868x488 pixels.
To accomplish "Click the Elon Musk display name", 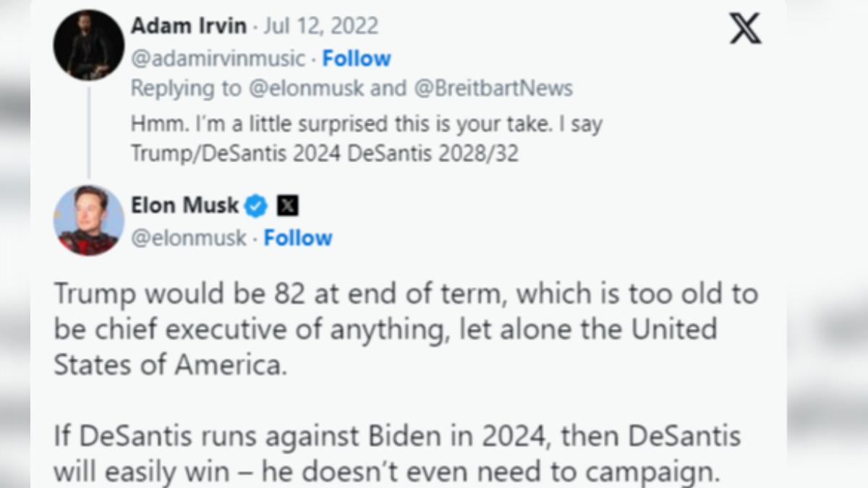I will coord(184,206).
